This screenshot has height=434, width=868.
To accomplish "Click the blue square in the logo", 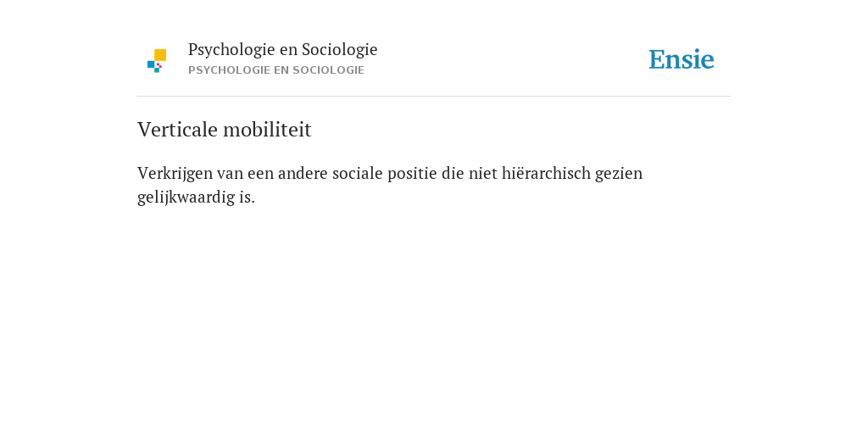I will [x=151, y=64].
